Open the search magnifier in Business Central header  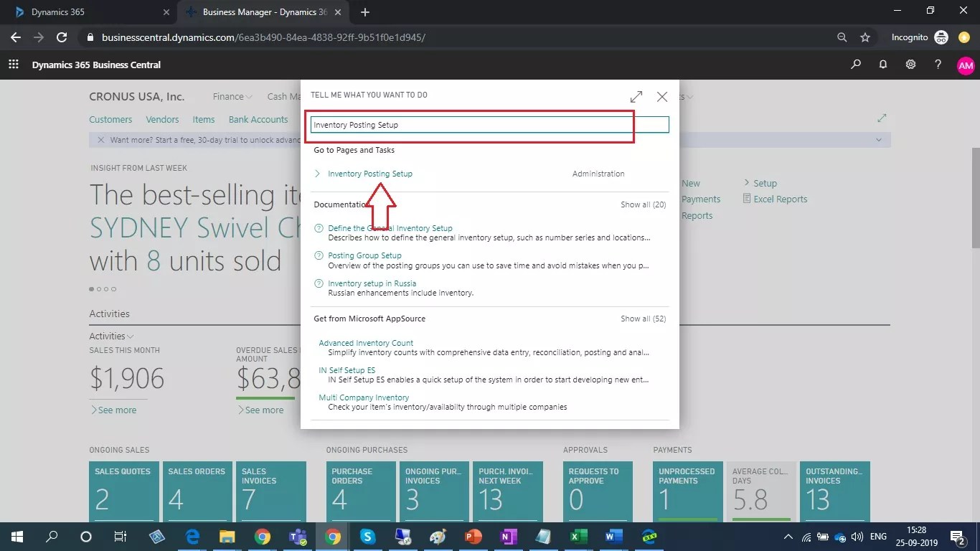click(x=855, y=65)
